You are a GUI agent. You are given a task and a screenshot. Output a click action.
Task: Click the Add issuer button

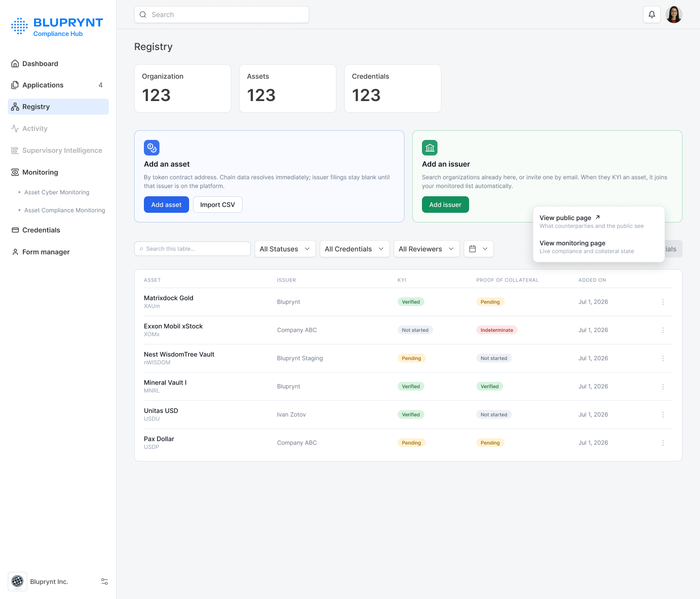(445, 205)
